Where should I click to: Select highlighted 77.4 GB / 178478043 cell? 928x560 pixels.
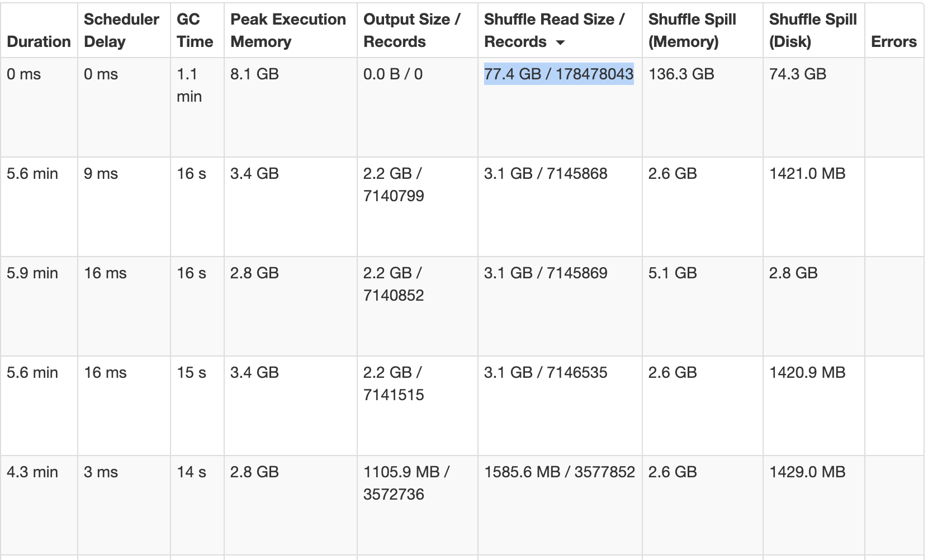tap(558, 74)
